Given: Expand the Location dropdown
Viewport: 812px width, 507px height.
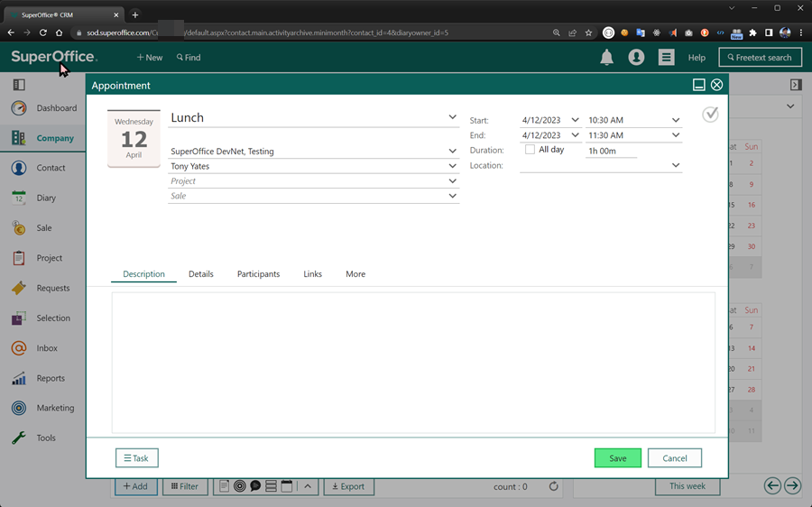Looking at the screenshot, I should click(675, 166).
